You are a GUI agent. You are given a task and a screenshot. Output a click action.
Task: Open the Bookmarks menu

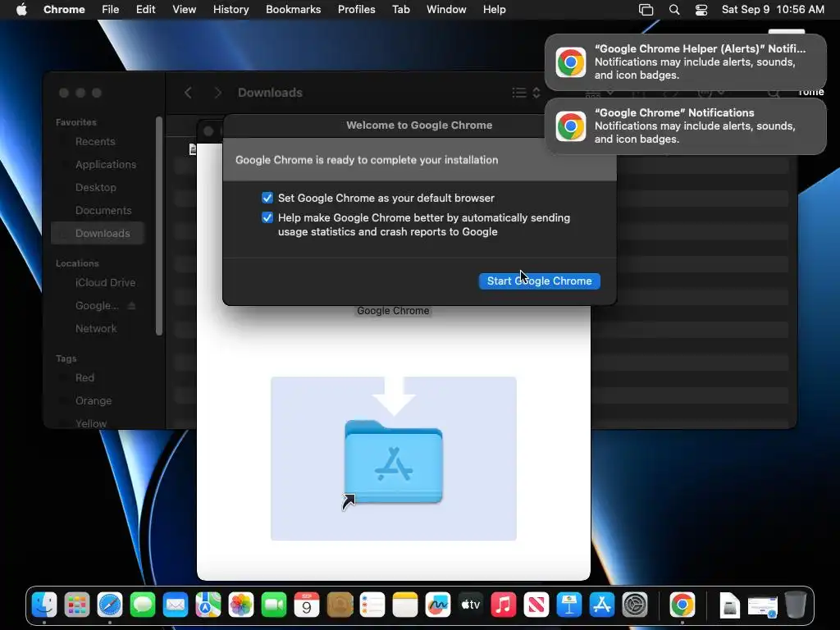coord(294,10)
